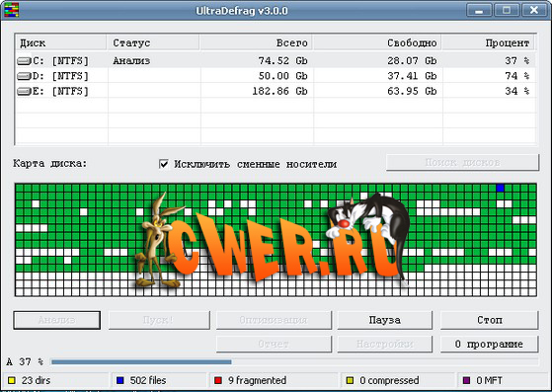552x392 pixels.
Task: Click the Диск column header
Action: click(x=60, y=42)
